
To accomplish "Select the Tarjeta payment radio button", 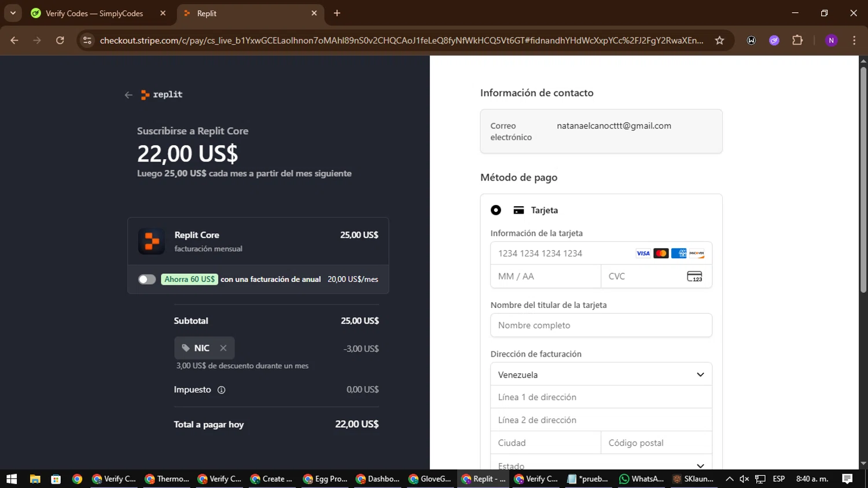I will [x=496, y=210].
